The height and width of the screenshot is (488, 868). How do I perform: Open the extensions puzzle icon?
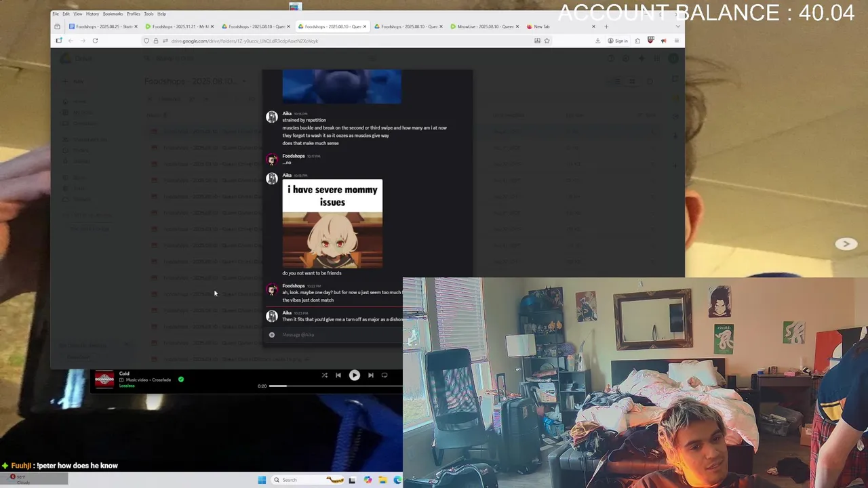(637, 41)
